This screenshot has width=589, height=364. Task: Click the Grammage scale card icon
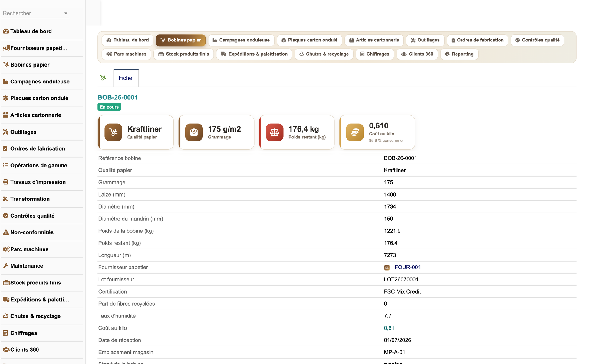[x=194, y=132]
